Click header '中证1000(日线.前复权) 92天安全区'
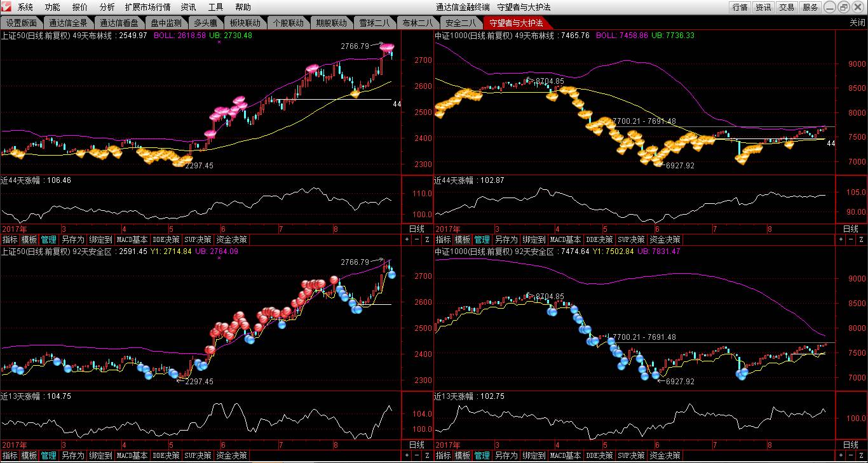The height and width of the screenshot is (463, 868). pyautogui.click(x=493, y=252)
